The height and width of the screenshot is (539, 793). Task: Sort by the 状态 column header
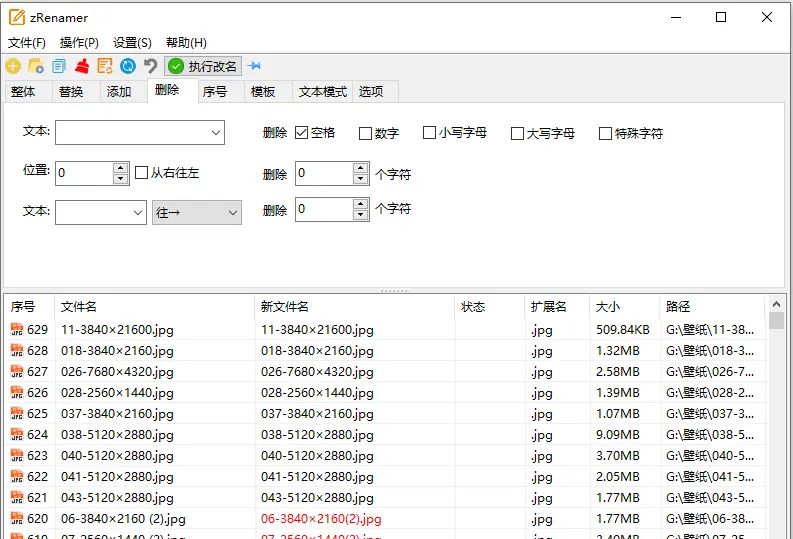pos(489,306)
